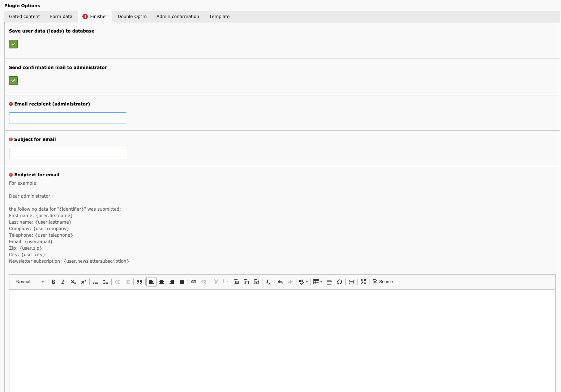Increase indent in editor
Viewport: 561px width, 392px height.
coord(128,282)
